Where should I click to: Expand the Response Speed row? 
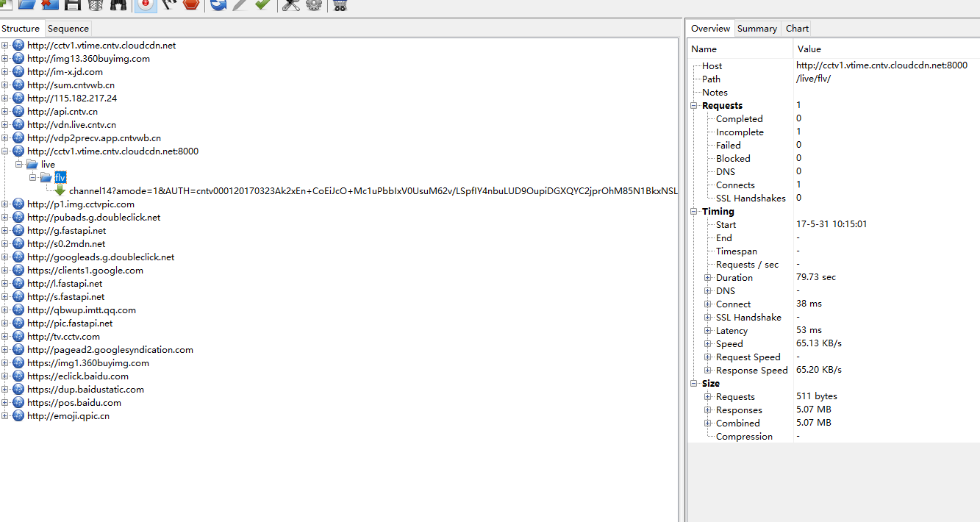coord(708,371)
